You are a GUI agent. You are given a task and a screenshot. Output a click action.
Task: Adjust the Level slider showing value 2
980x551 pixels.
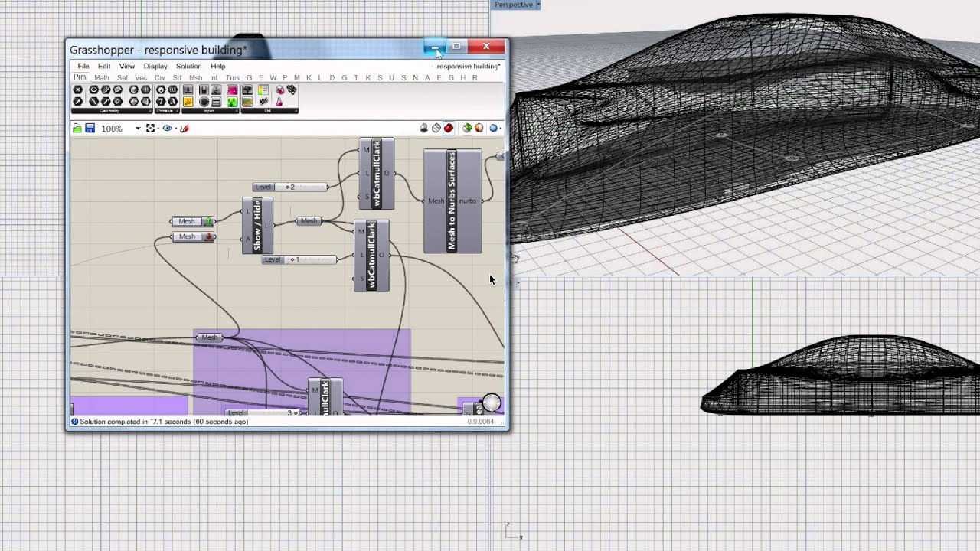coord(290,187)
